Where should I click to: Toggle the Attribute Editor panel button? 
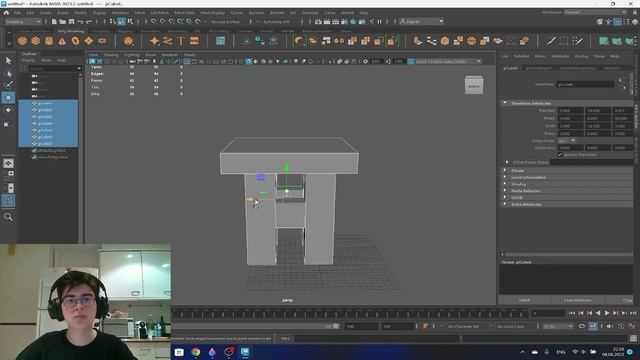point(618,22)
